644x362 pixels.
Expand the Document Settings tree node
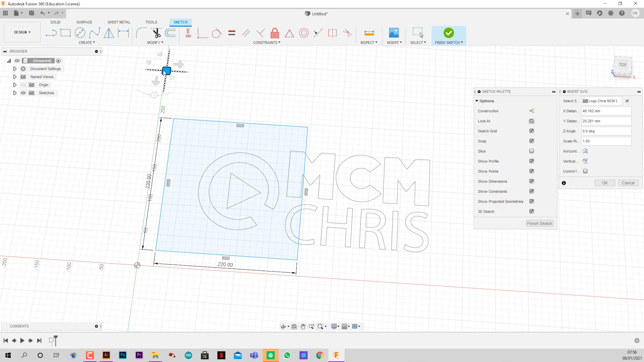[x=15, y=69]
